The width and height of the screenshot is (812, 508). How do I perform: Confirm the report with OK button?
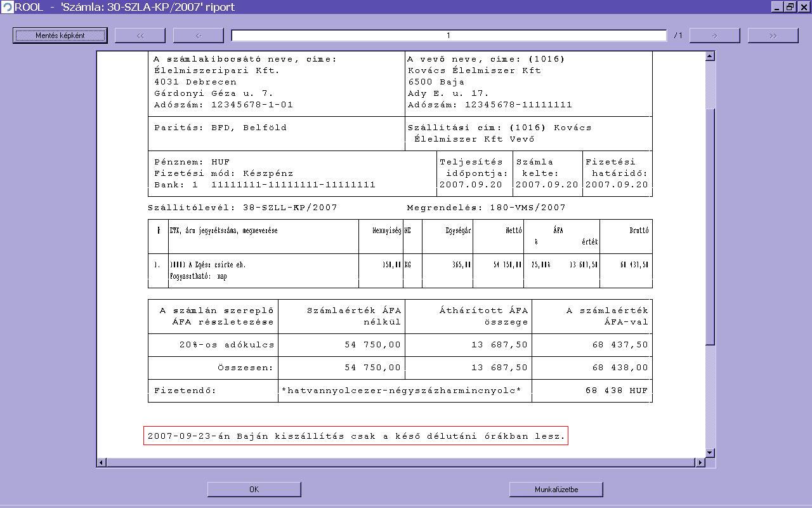point(254,489)
